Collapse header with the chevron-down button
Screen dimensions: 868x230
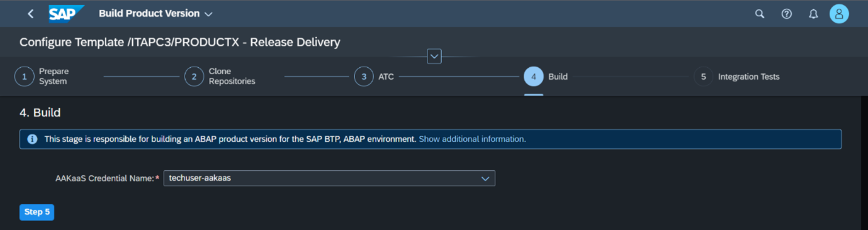[x=434, y=56]
